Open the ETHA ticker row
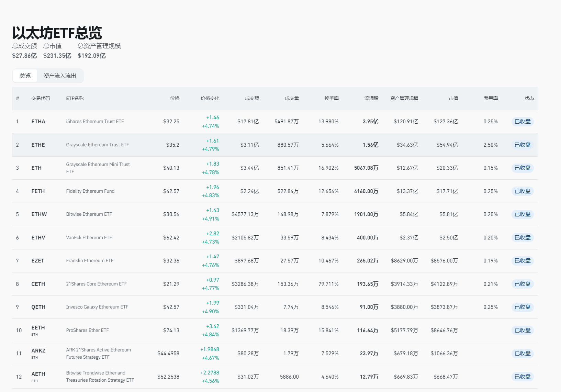This screenshot has height=392, width=561. 275,122
